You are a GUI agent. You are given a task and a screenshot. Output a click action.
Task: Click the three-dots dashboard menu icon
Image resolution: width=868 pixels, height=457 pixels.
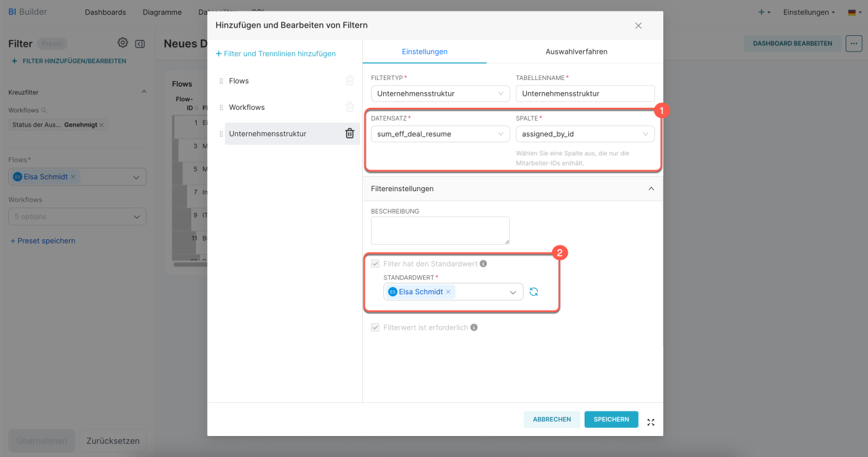(854, 43)
